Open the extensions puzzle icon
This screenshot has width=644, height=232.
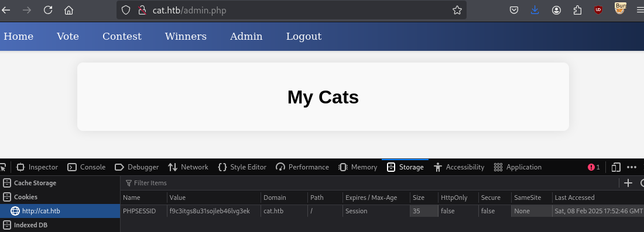tap(577, 11)
